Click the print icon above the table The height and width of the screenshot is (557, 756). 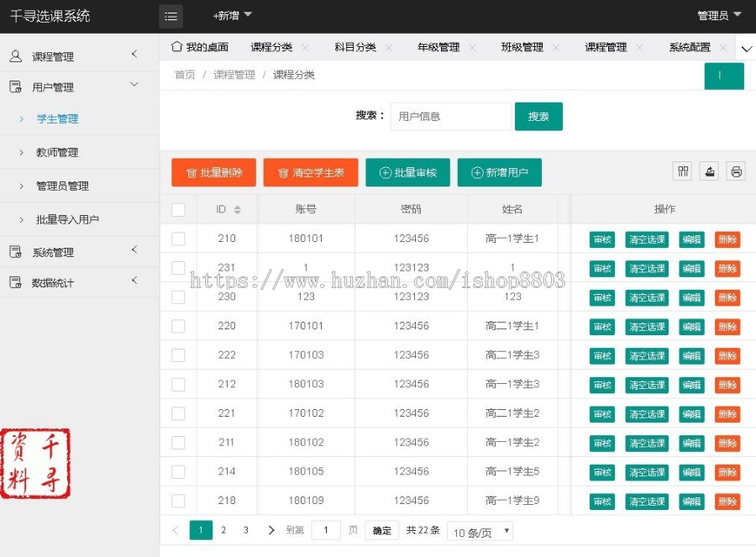(736, 171)
